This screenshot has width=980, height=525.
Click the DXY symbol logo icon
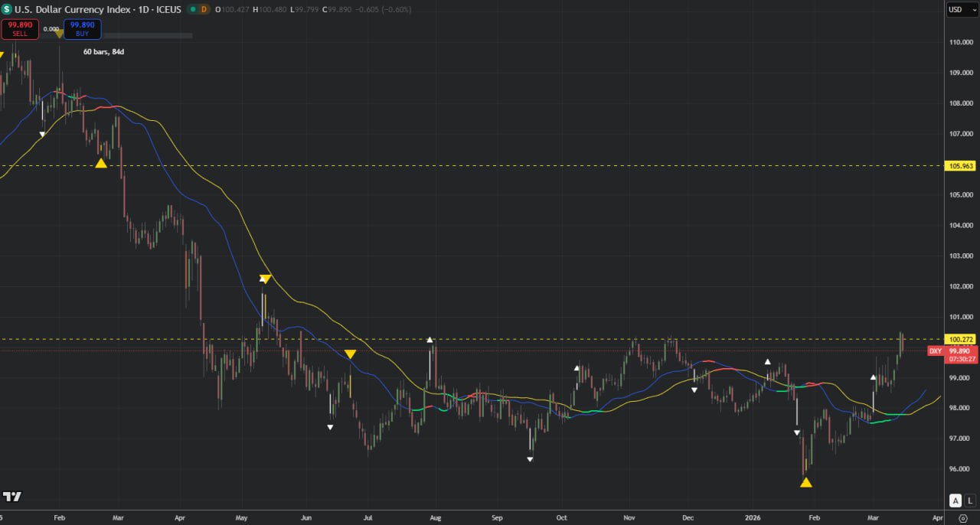(8, 9)
